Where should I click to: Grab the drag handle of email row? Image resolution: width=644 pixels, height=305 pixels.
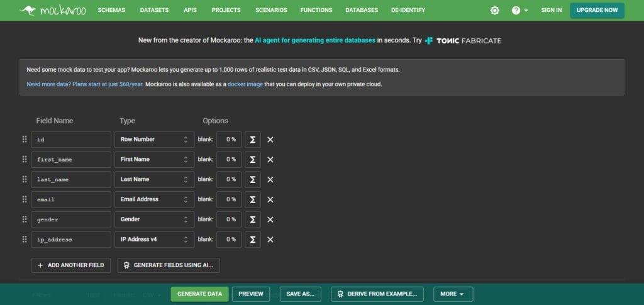click(x=25, y=199)
